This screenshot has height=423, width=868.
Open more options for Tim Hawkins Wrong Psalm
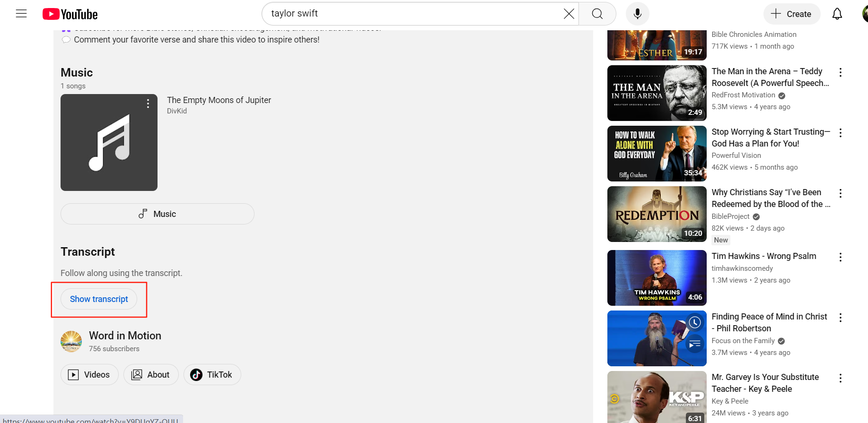841,257
